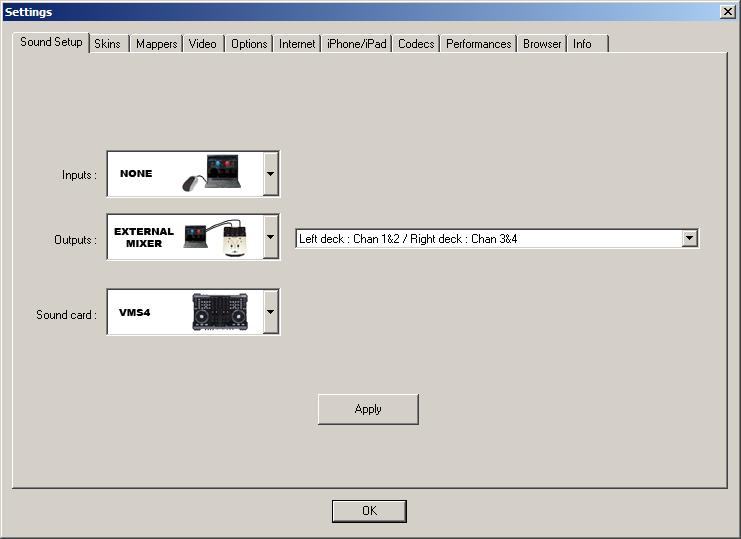The height and width of the screenshot is (539, 741).
Task: Expand the deck channel routing dropdown arrow
Action: [689, 238]
